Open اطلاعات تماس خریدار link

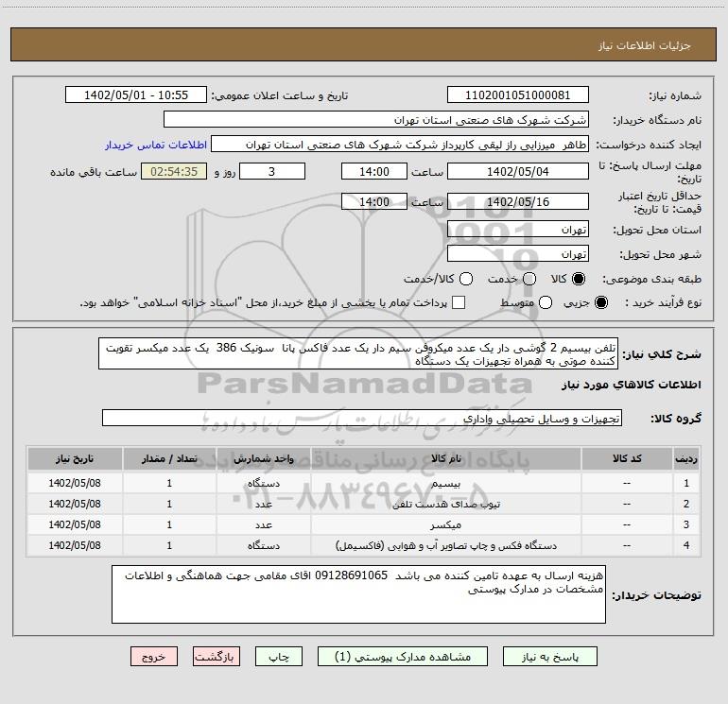156,145
